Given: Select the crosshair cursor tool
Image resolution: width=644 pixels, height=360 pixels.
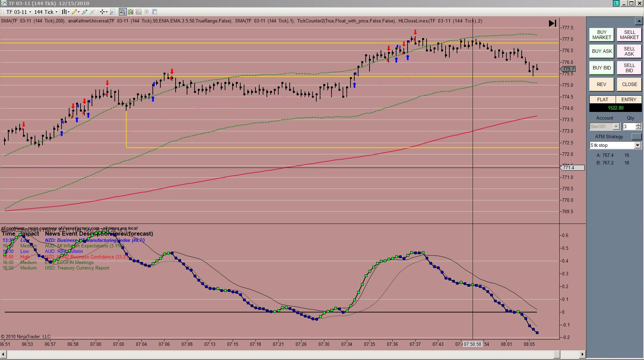Looking at the screenshot, I should (x=102, y=12).
